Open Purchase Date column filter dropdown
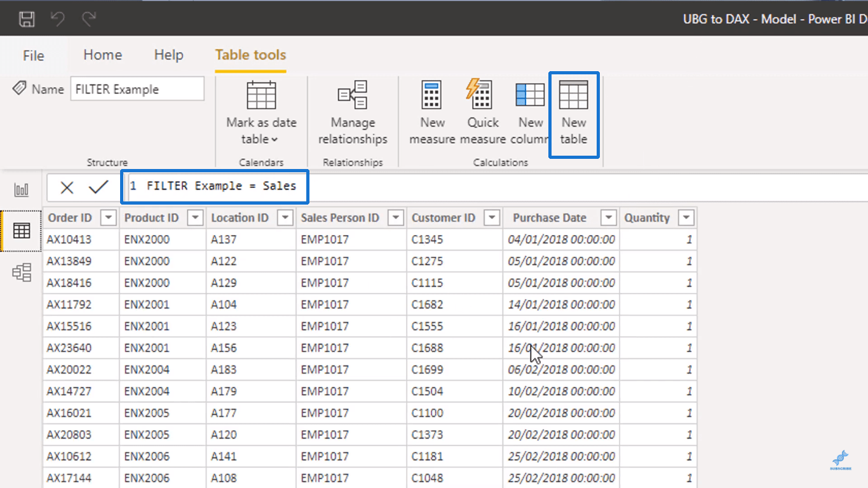This screenshot has height=488, width=868. [609, 218]
